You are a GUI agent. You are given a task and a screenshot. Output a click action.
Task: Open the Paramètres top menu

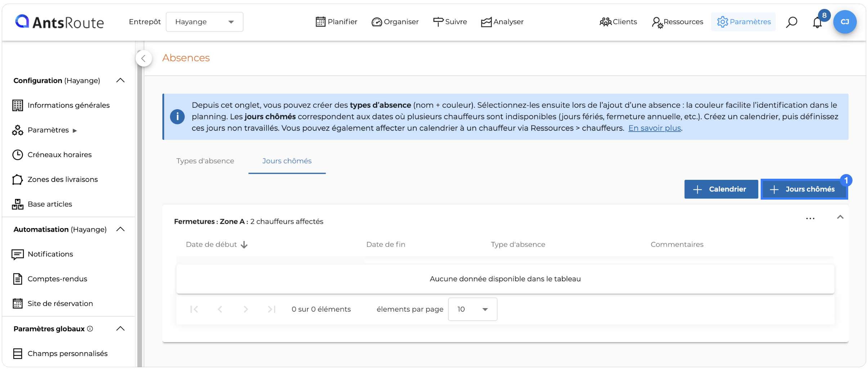click(x=743, y=22)
